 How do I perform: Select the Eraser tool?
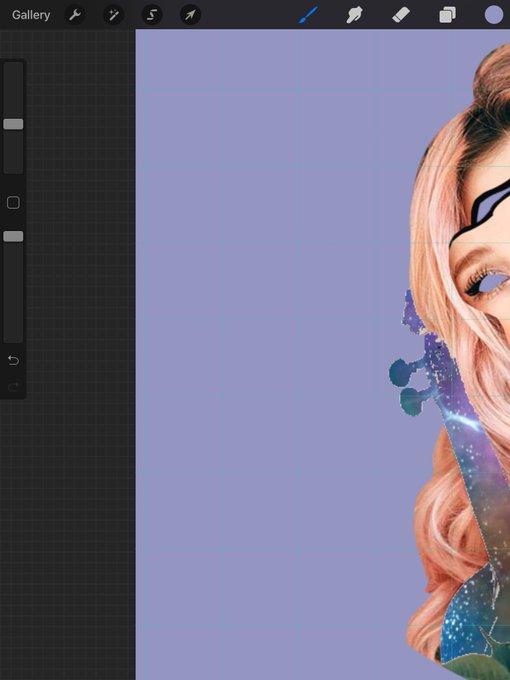pos(401,15)
